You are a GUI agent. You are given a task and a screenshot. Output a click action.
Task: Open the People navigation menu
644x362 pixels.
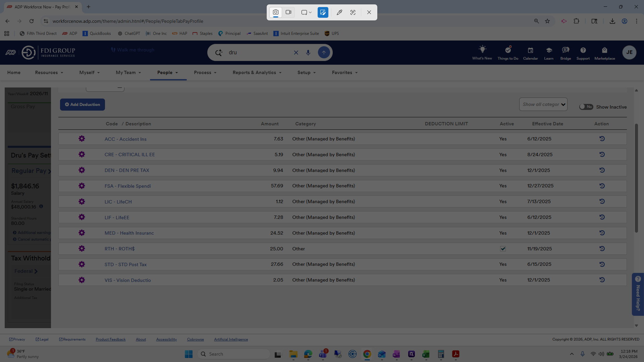pos(168,73)
